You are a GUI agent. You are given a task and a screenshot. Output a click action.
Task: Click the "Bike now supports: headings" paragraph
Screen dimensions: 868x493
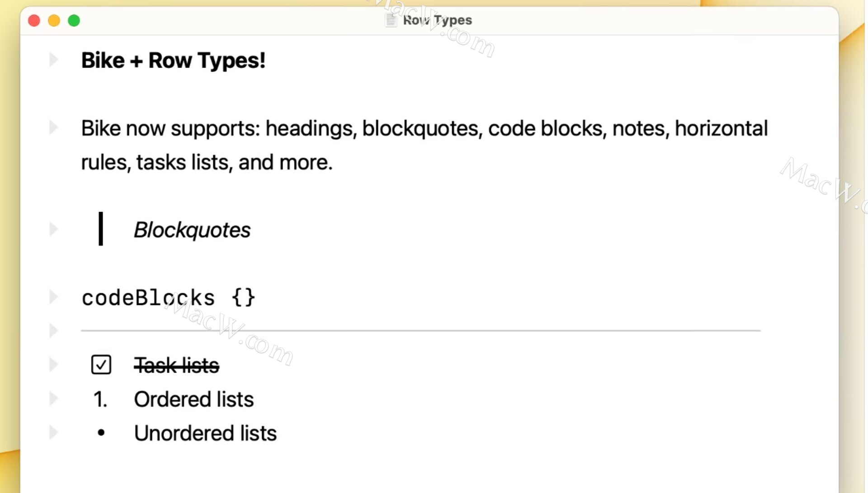coord(424,145)
